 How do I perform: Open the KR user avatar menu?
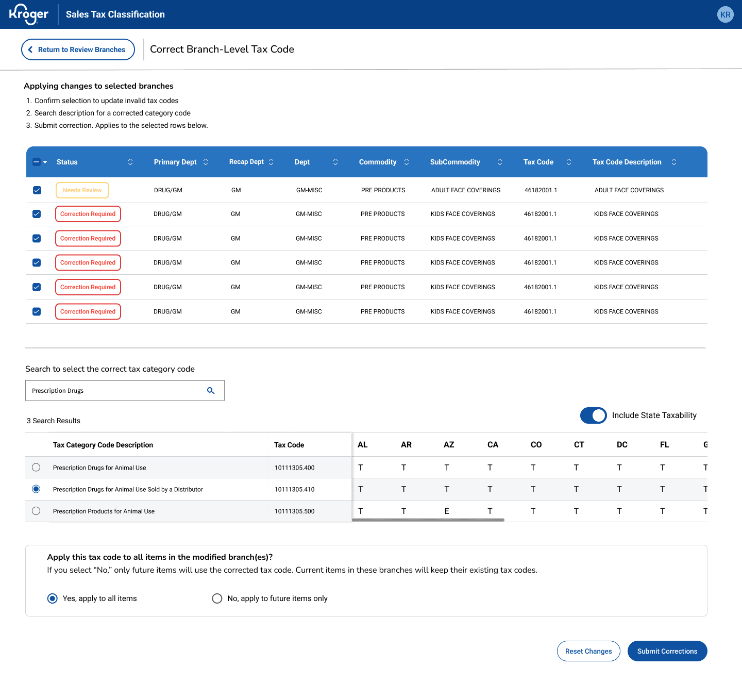click(x=726, y=14)
